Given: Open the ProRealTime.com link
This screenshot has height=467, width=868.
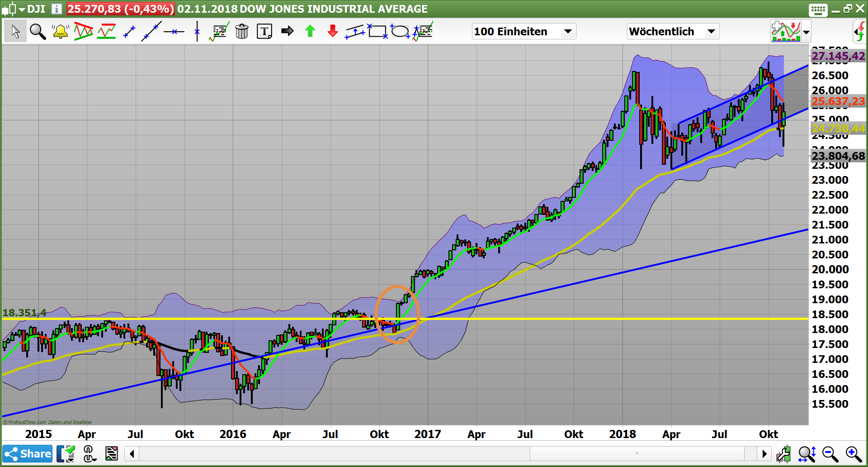Looking at the screenshot, I should pos(25,422).
